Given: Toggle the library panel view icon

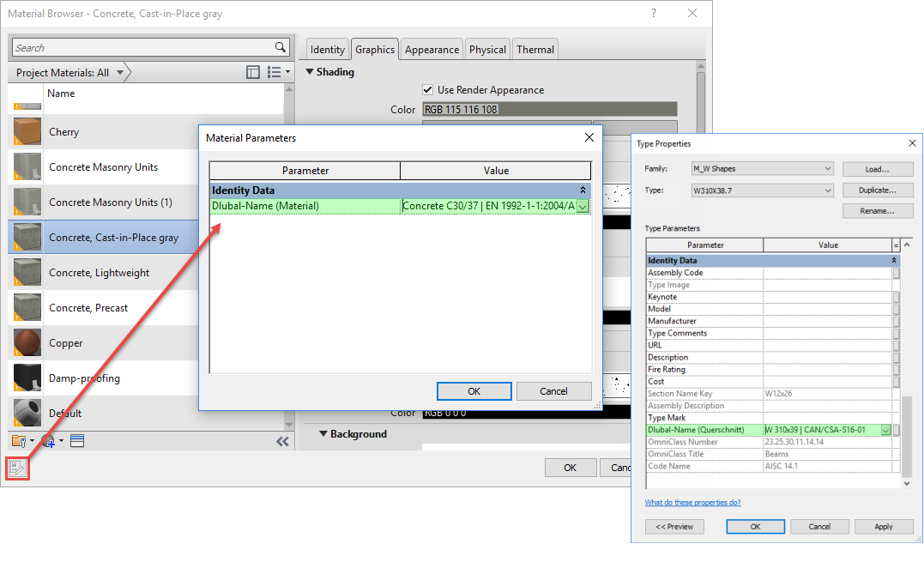Looking at the screenshot, I should click(x=253, y=72).
